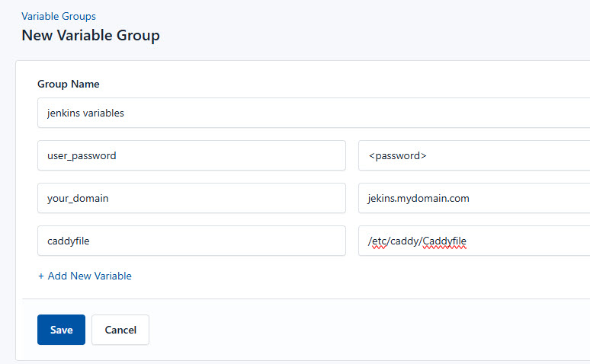
Task: Click the your_domain variable name field
Action: click(x=191, y=198)
